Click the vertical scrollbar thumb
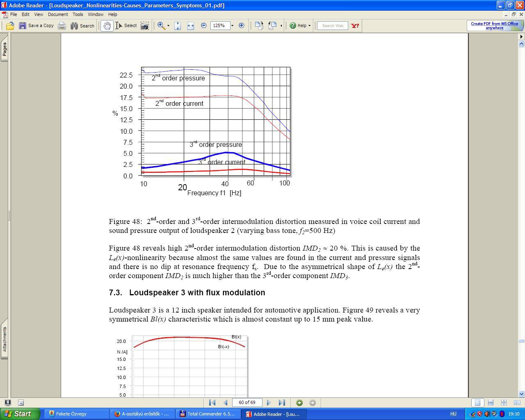Viewport: 525px width, 420px height. 521,341
